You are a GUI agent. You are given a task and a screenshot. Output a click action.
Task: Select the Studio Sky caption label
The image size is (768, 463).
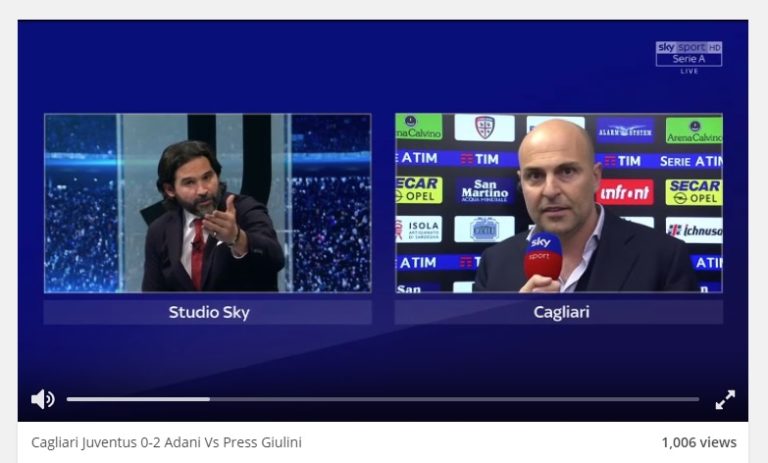click(x=209, y=312)
